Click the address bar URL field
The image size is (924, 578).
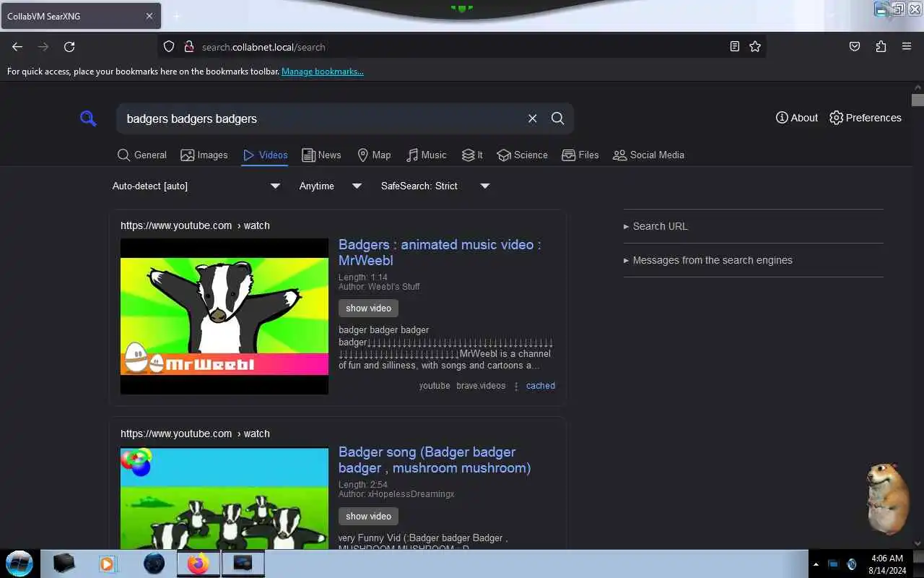(x=462, y=47)
